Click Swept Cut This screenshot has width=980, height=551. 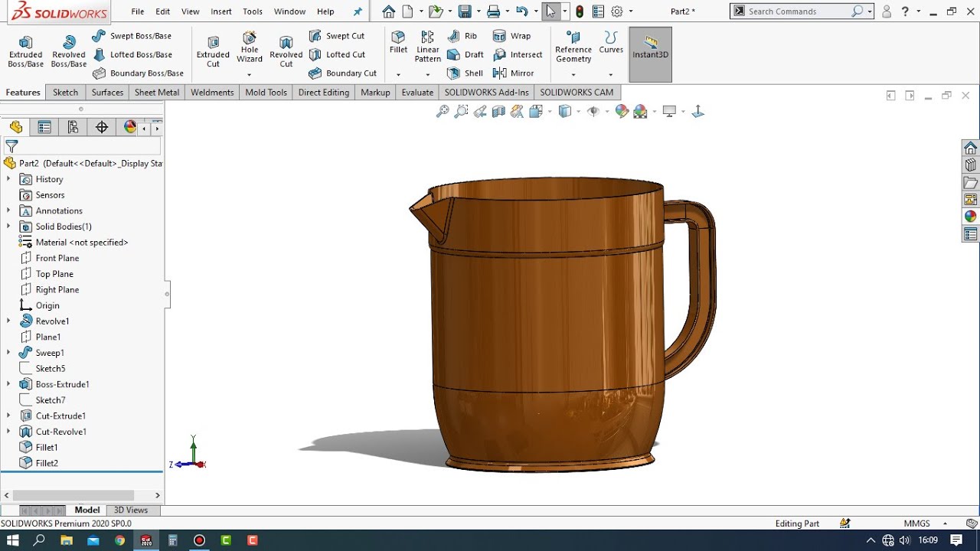pos(336,36)
